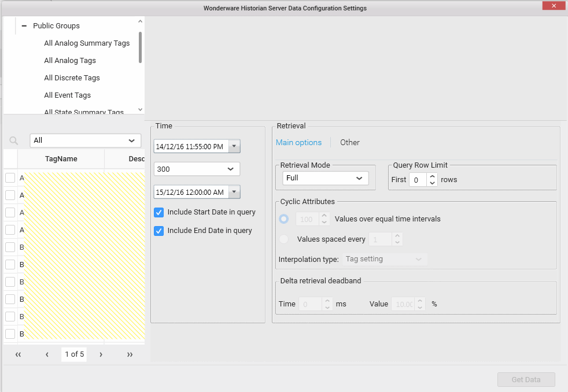
Task: Collapse the Public Groups tree node
Action: (x=24, y=25)
